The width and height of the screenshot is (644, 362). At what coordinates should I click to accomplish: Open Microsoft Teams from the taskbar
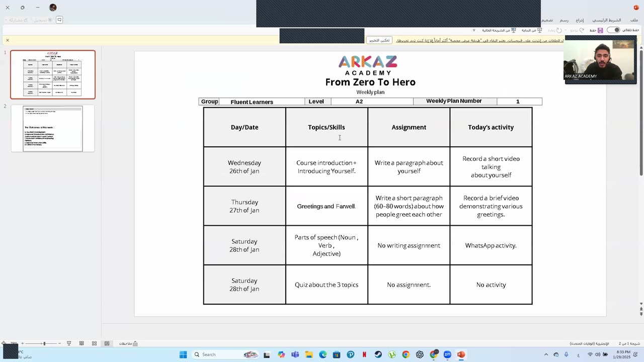(x=295, y=354)
